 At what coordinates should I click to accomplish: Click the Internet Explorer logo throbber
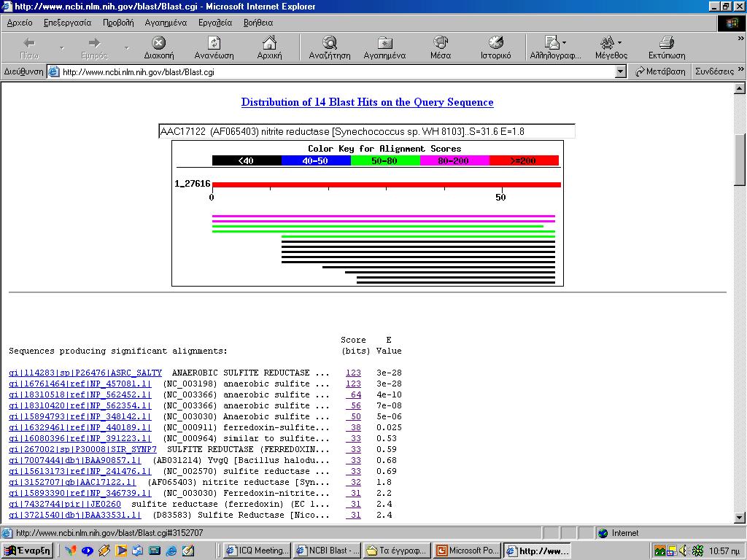coord(731,23)
